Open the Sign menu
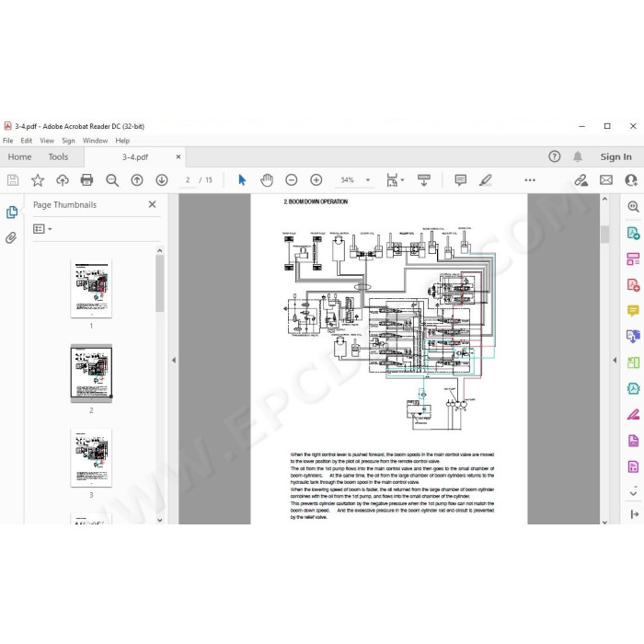The image size is (644, 644). [68, 141]
